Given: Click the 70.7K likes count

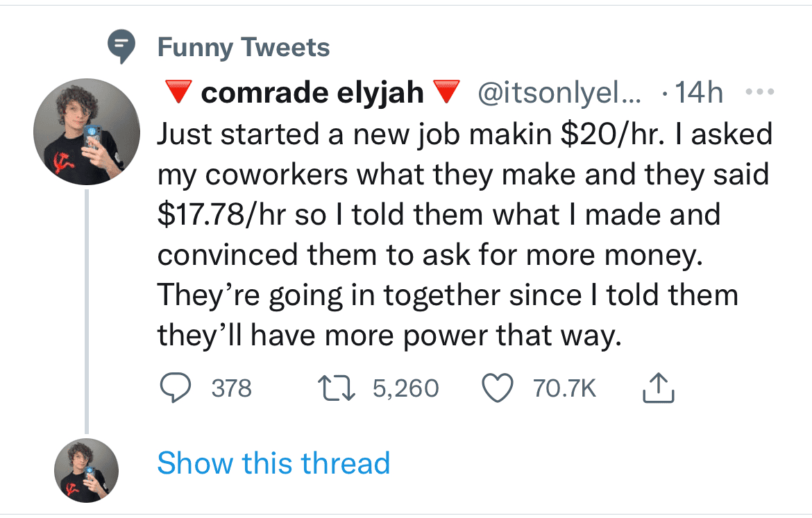Looking at the screenshot, I should (x=564, y=388).
